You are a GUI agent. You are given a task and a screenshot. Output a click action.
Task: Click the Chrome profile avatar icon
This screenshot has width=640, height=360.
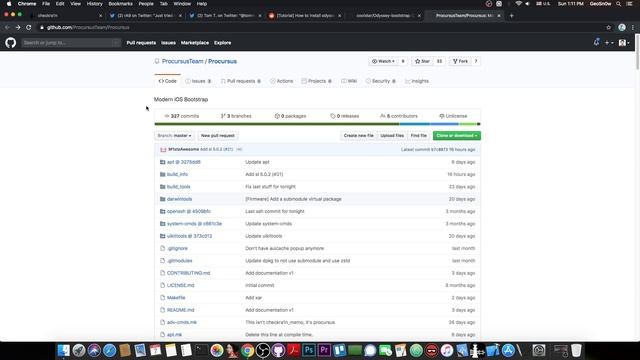tap(622, 27)
